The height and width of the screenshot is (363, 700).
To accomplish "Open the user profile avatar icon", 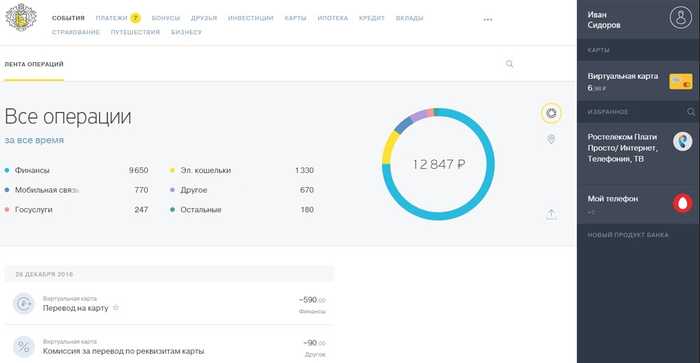I will pos(680,18).
